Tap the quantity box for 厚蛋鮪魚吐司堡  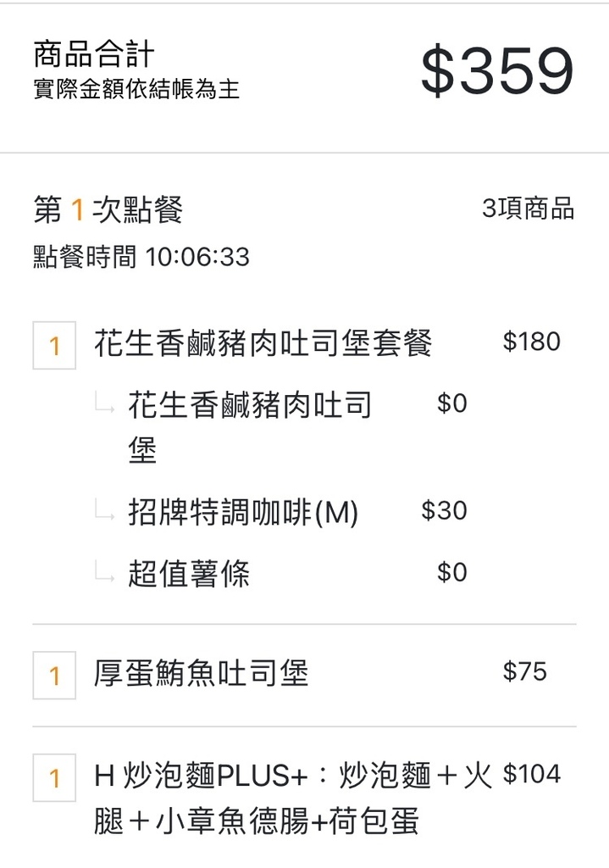(54, 676)
